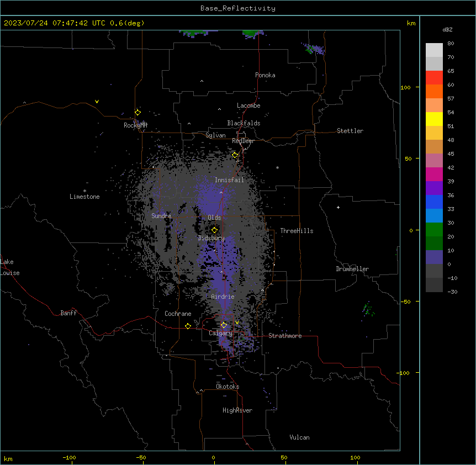Click the asterisk marker above Limestone
This screenshot has height=465, width=476.
click(84, 191)
